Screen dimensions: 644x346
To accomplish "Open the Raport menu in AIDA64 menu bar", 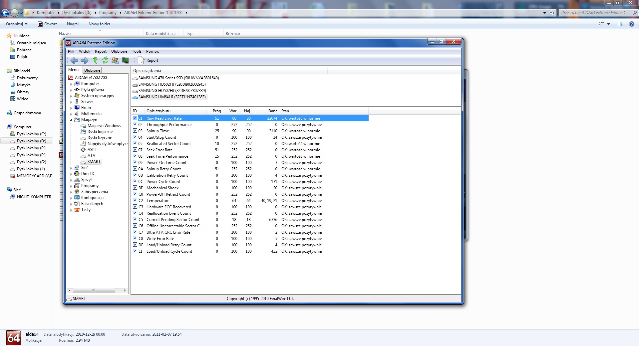I will click(x=101, y=51).
